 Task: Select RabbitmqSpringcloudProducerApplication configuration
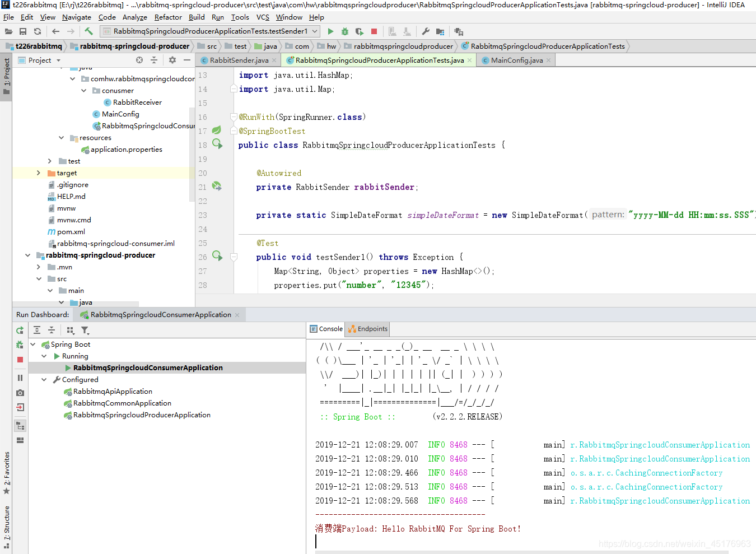click(x=142, y=415)
